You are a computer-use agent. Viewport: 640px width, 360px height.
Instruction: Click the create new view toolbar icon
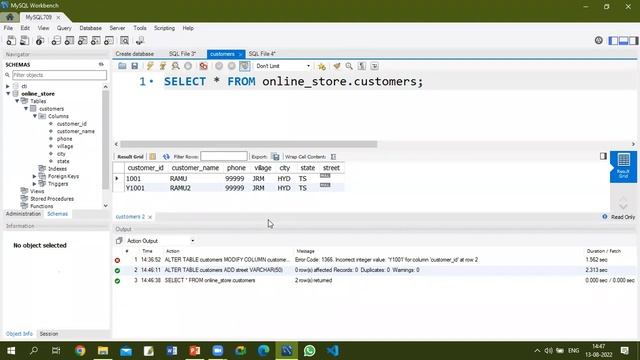click(x=82, y=40)
